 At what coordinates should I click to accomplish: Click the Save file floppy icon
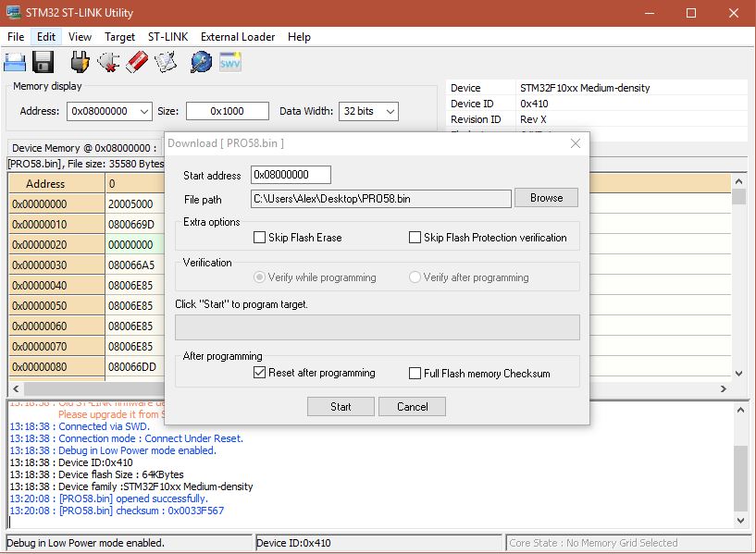43,62
